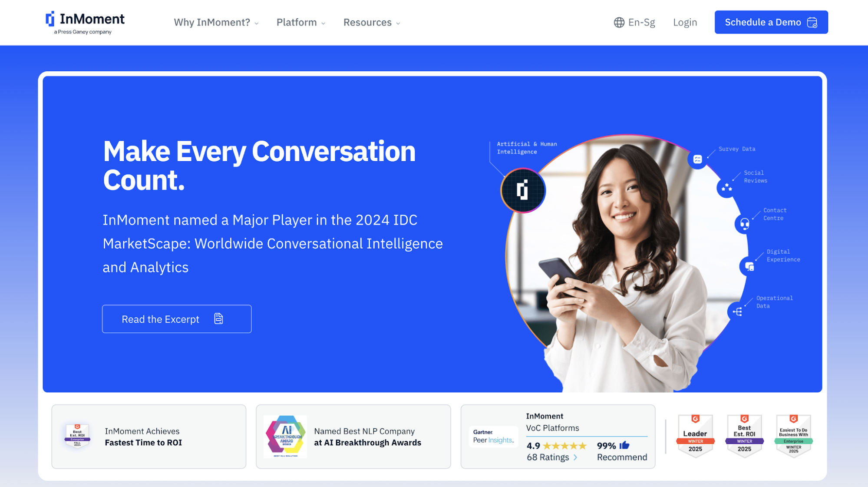Image resolution: width=868 pixels, height=487 pixels.
Task: Click the thumbs-up recommend icon
Action: click(624, 445)
